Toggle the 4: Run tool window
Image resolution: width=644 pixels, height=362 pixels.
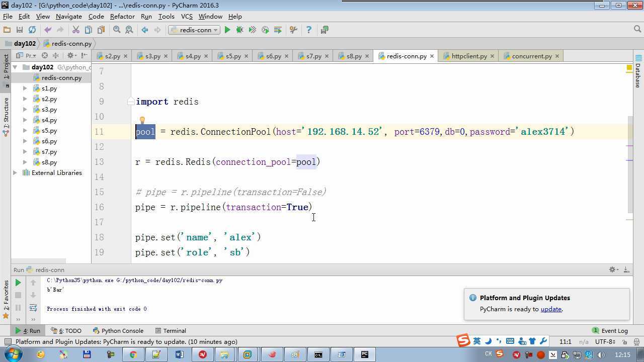[x=28, y=331]
